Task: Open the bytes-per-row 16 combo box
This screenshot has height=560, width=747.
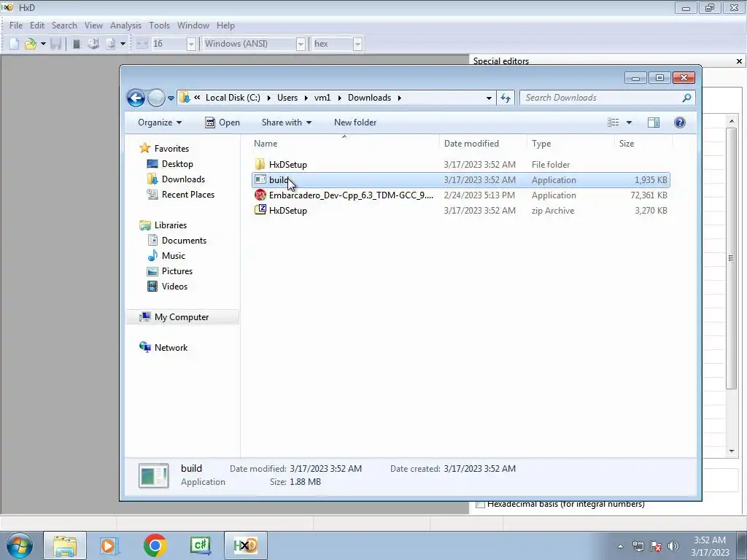Action: pyautogui.click(x=191, y=44)
